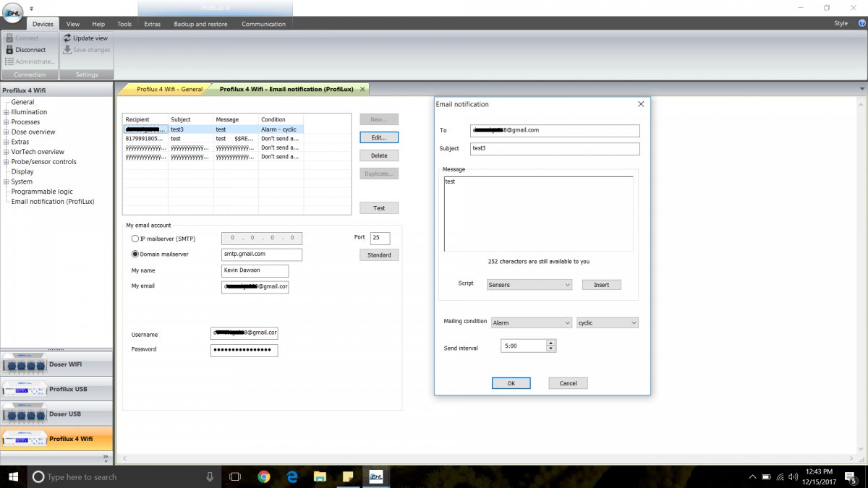868x488 pixels.
Task: Open Sticky Notes from the taskbar
Action: pos(348,476)
